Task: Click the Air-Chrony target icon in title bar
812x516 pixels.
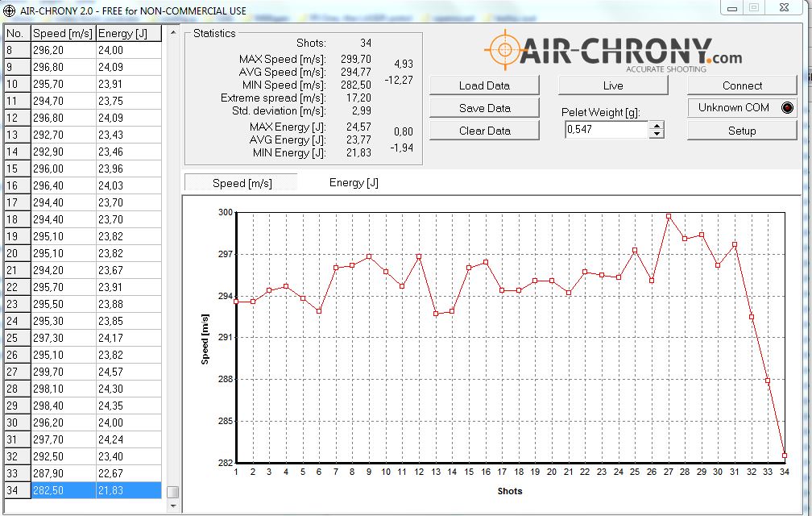Action: coord(10,10)
